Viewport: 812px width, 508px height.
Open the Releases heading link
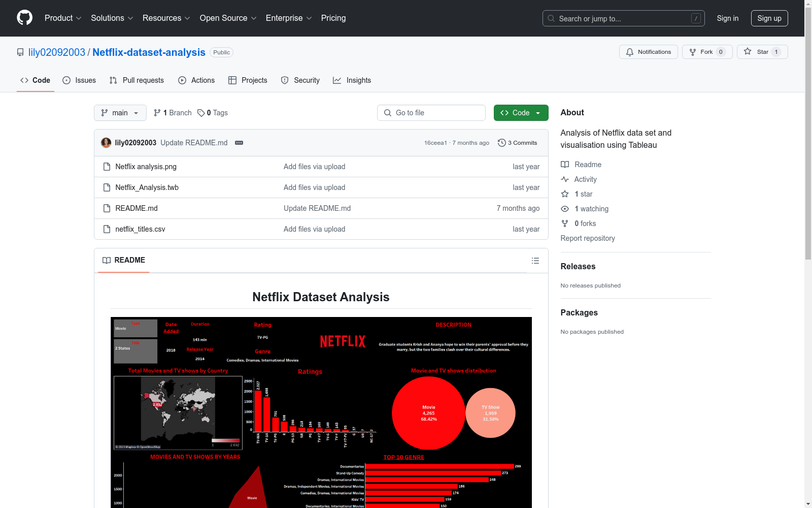pos(578,266)
